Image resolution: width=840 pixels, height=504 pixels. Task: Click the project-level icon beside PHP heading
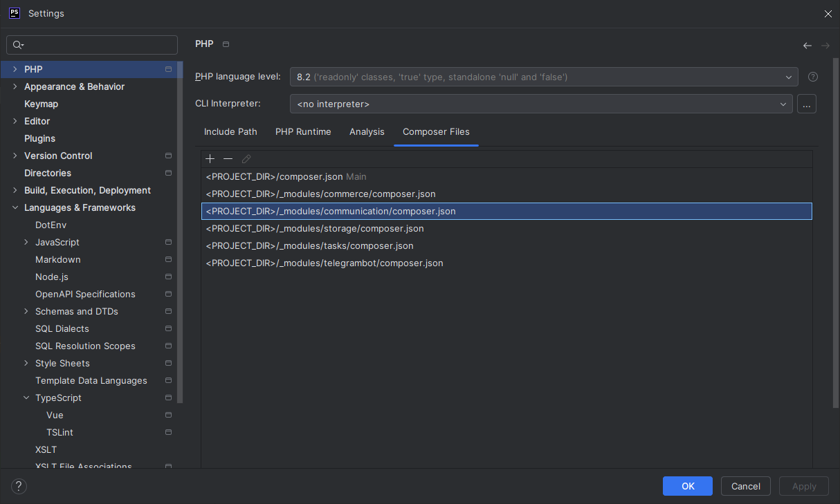point(226,44)
